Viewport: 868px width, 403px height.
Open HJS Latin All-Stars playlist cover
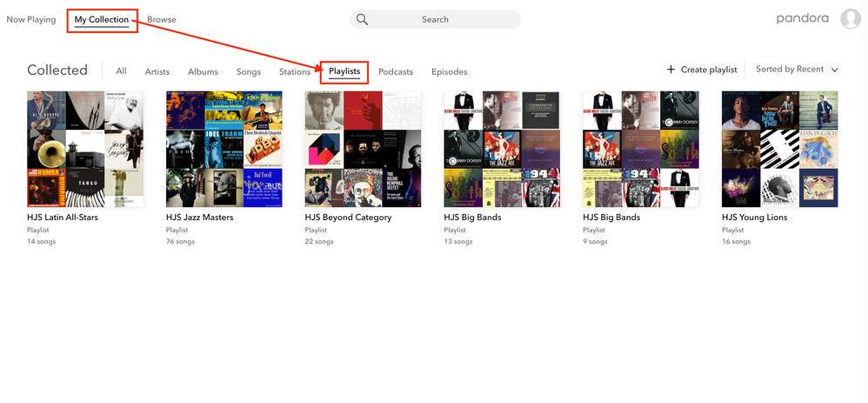tap(85, 149)
